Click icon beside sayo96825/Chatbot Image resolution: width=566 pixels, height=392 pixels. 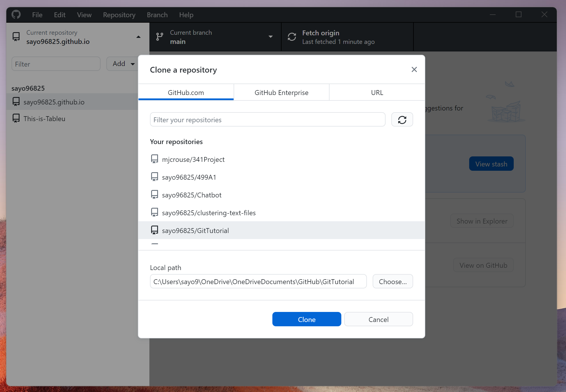[155, 195]
